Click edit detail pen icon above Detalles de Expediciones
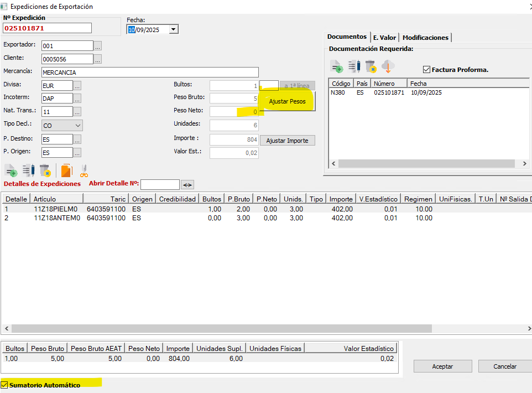The height and width of the screenshot is (393, 532). pos(28,170)
